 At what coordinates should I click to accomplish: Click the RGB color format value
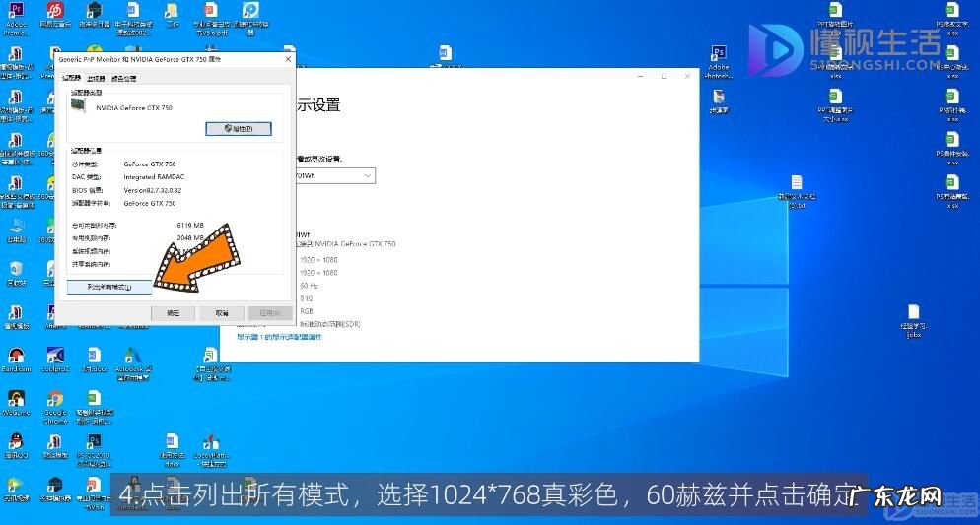(x=307, y=311)
